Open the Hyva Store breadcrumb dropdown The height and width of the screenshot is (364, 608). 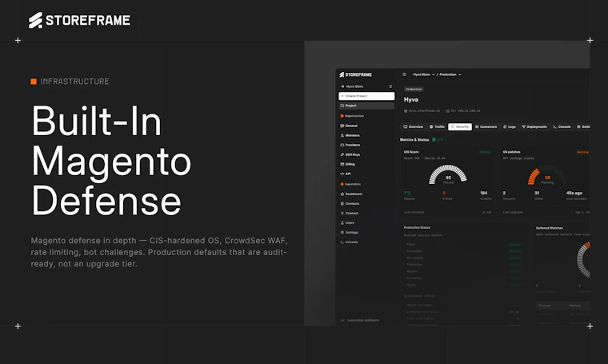(424, 74)
